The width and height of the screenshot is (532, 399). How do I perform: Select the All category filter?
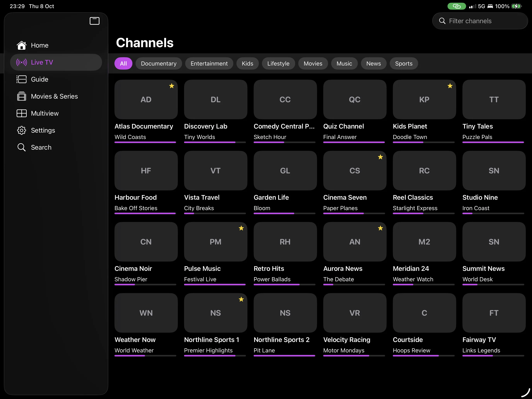(123, 63)
